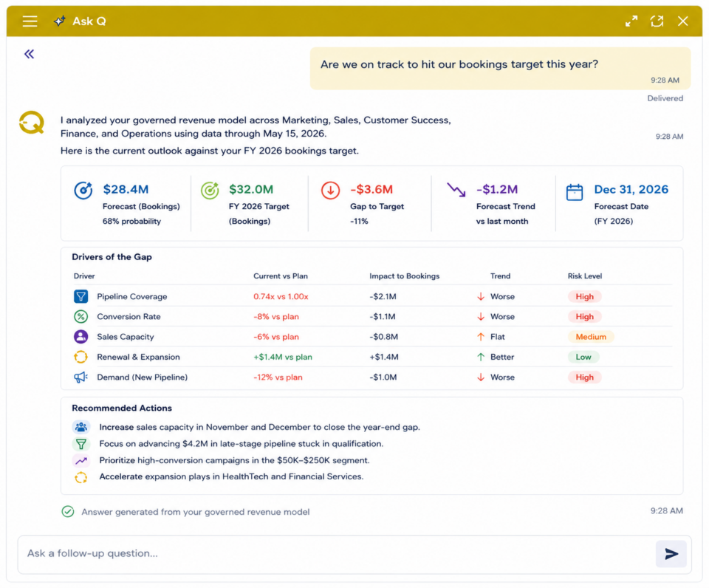Click the Sales Capacity person icon
The width and height of the screenshot is (709, 588).
[x=81, y=337]
